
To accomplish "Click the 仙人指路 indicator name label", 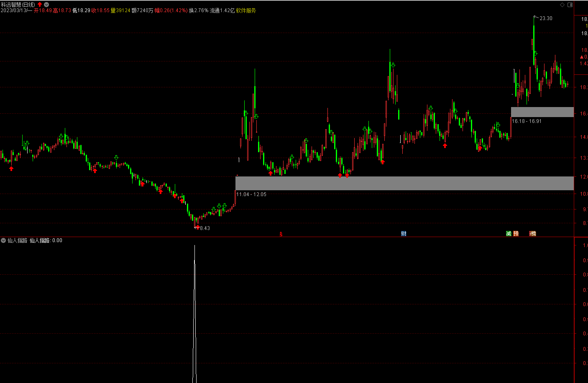I will click(17, 240).
